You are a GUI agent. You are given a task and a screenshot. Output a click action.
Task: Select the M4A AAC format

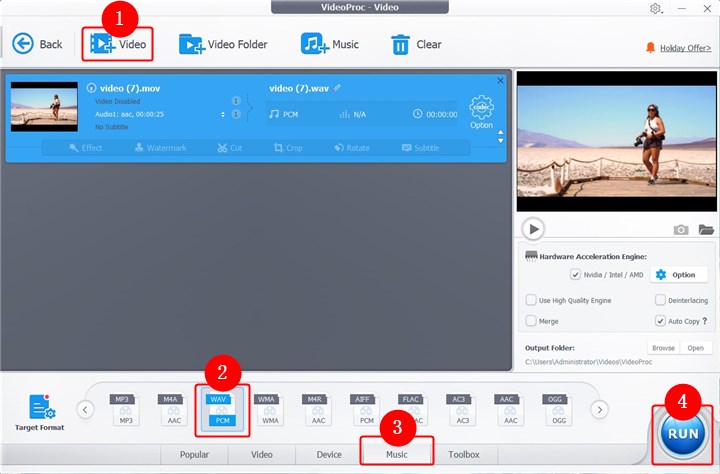[x=174, y=409]
